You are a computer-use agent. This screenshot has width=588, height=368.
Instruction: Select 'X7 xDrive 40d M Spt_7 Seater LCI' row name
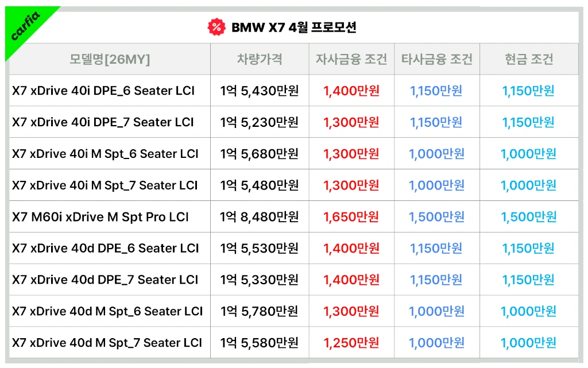[107, 343]
